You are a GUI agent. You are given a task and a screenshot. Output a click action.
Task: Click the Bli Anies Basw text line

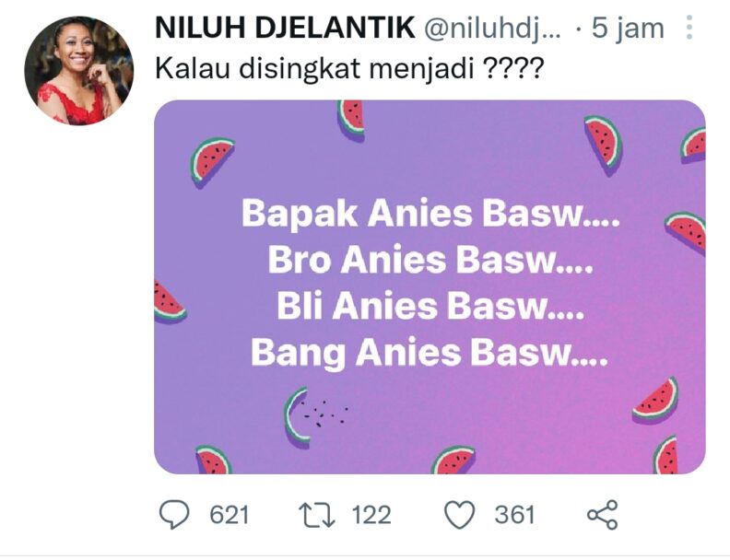pos(430,307)
